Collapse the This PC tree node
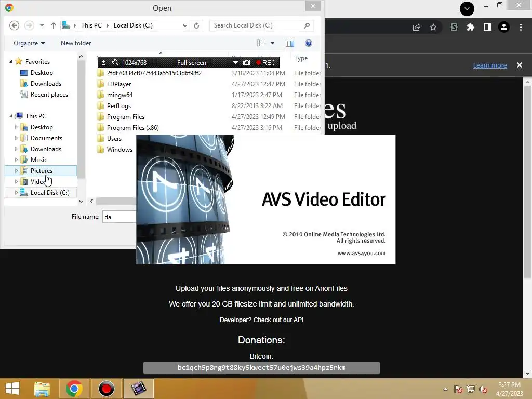This screenshot has width=532, height=399. click(11, 116)
